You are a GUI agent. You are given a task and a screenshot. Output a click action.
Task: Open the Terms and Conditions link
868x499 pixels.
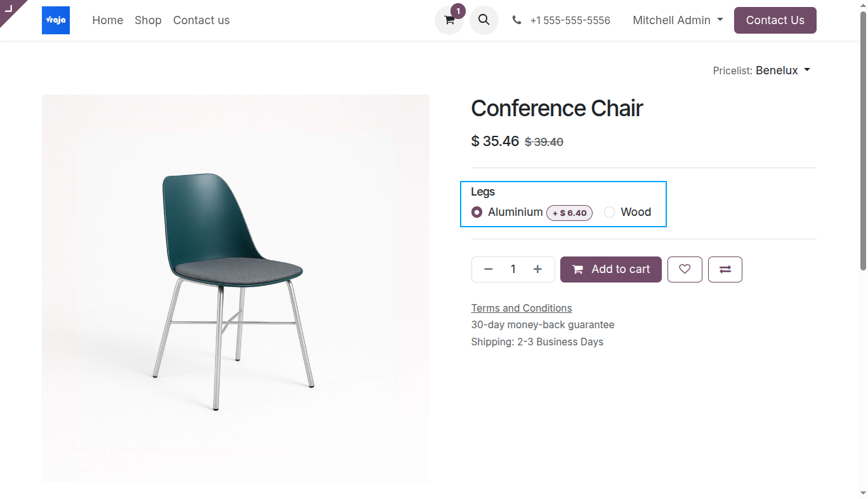pyautogui.click(x=522, y=308)
